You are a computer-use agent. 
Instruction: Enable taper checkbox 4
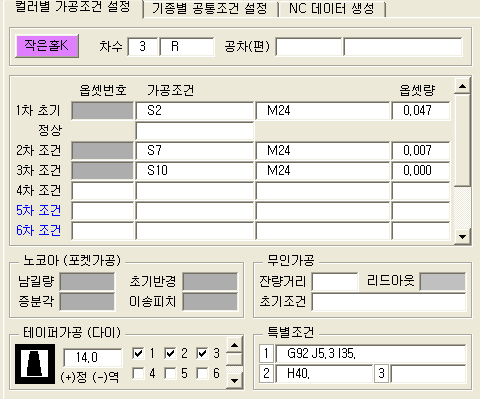[138, 373]
